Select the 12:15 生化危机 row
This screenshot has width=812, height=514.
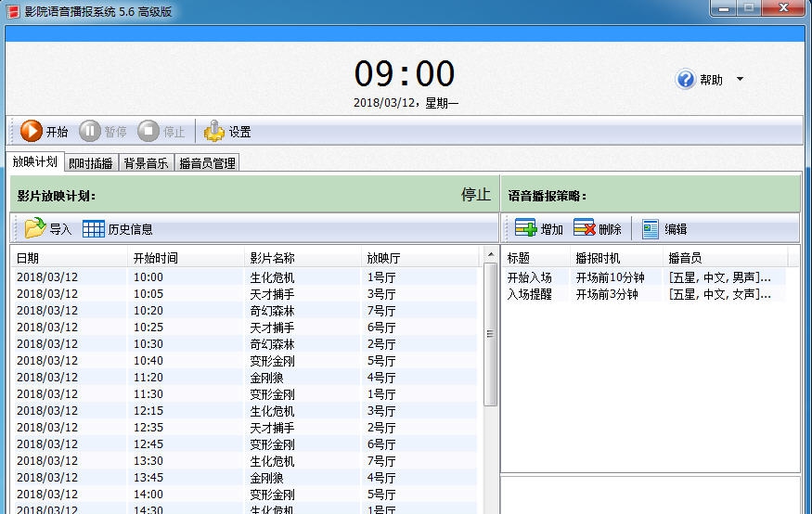click(244, 410)
